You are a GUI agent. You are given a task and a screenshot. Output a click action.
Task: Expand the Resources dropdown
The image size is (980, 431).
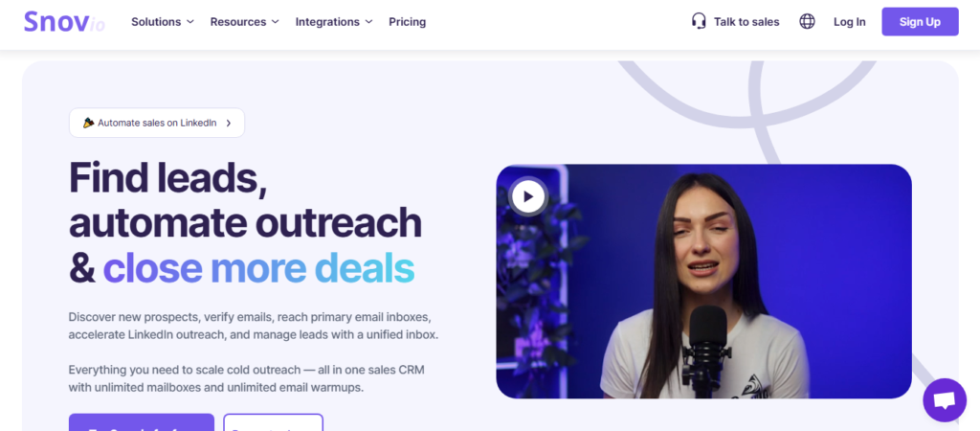tap(244, 22)
